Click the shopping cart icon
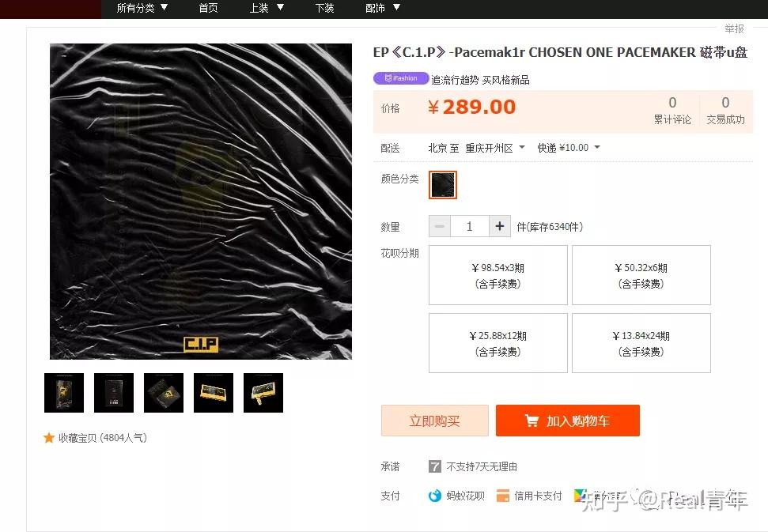 click(532, 421)
